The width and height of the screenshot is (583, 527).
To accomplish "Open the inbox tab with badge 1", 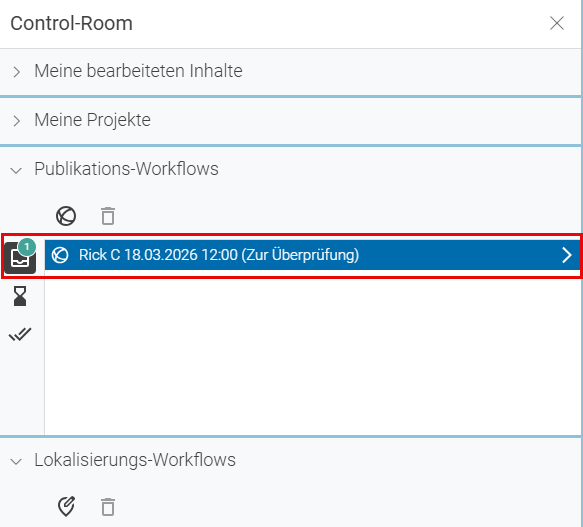I will [x=20, y=257].
